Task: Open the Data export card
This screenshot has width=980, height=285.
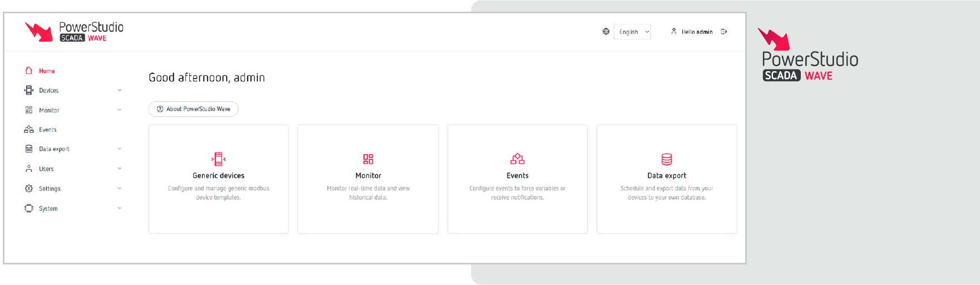Action: 666,178
